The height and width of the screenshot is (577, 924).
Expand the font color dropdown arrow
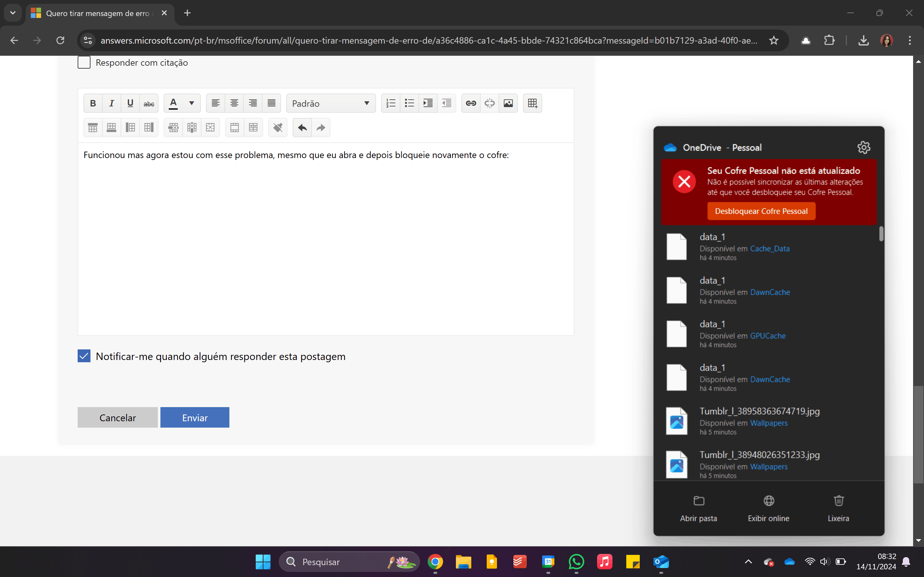point(192,103)
